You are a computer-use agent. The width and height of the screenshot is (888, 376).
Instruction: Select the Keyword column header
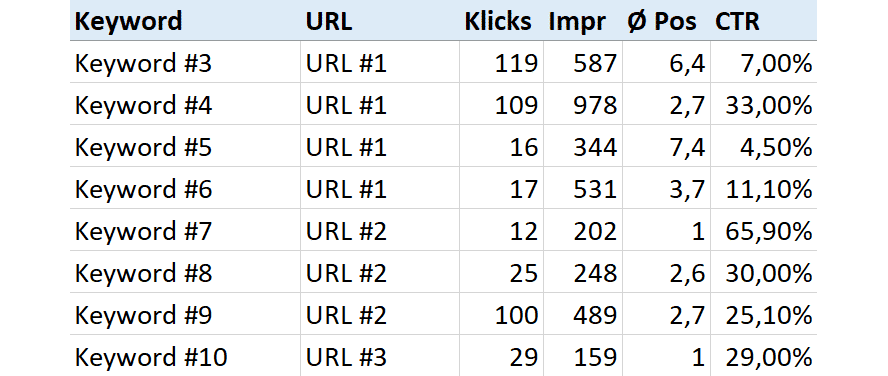(185, 21)
